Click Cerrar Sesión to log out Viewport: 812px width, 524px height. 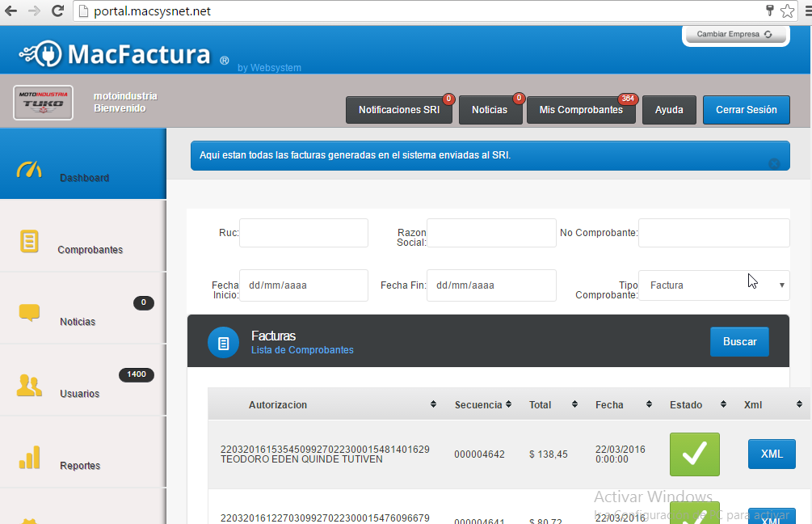tap(746, 110)
